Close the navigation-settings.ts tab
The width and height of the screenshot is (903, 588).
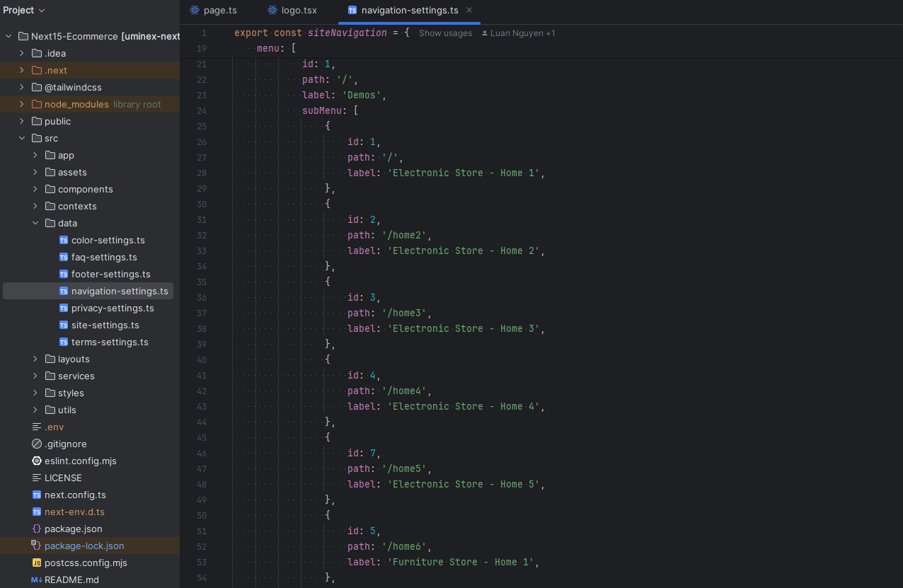click(469, 10)
